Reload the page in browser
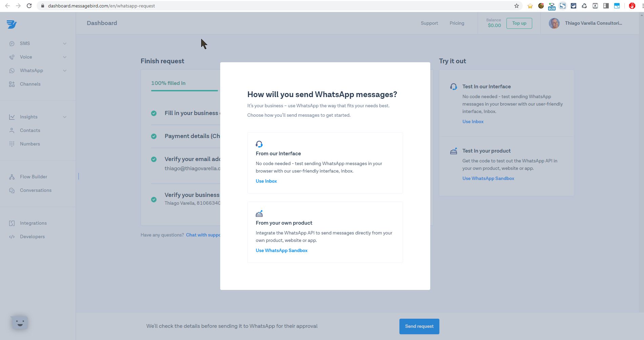Viewport: 644px width, 340px height. point(29,6)
